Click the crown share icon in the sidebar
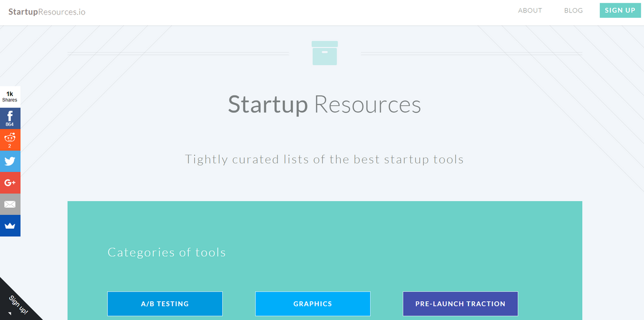This screenshot has height=320, width=644. [10, 226]
